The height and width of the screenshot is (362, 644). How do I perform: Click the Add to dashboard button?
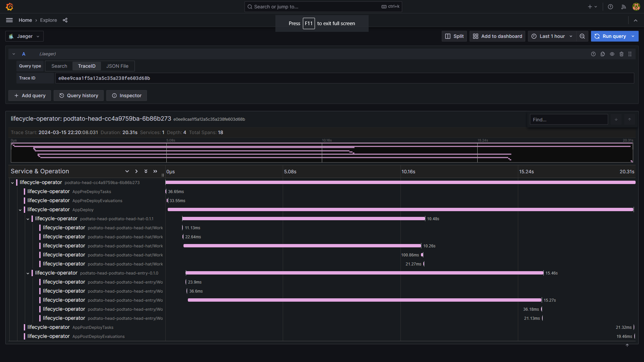click(497, 36)
